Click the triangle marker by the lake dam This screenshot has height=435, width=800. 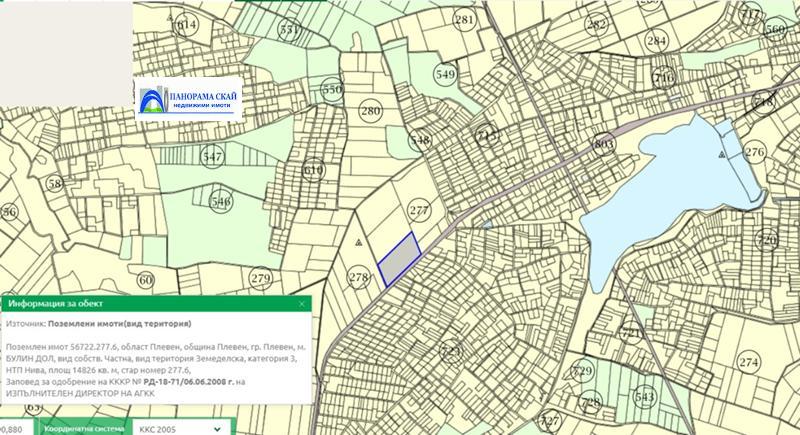tap(721, 155)
